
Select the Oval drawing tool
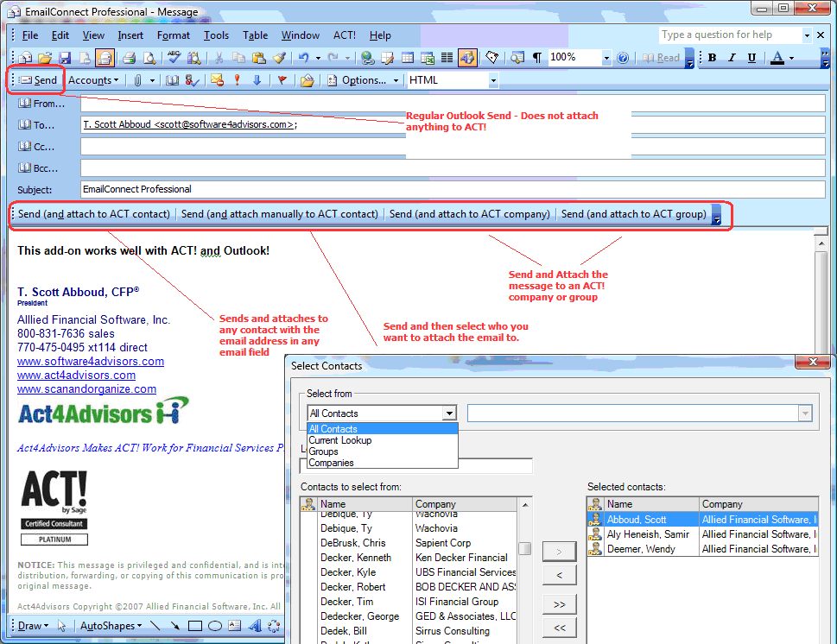point(215,626)
